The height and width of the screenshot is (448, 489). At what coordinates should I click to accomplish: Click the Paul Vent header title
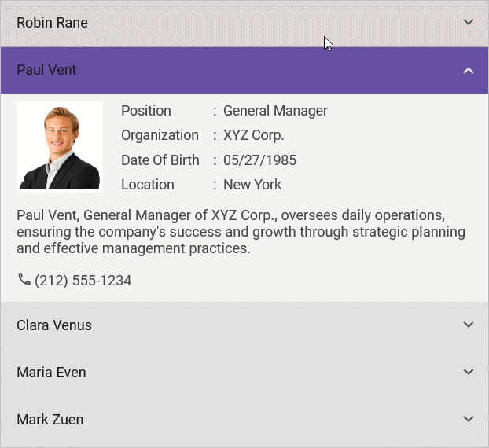click(46, 70)
